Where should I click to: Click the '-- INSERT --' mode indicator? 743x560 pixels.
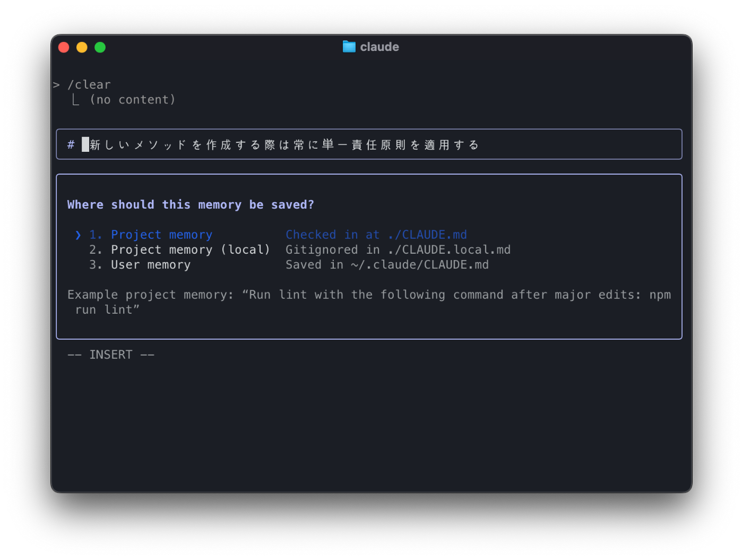click(x=111, y=355)
